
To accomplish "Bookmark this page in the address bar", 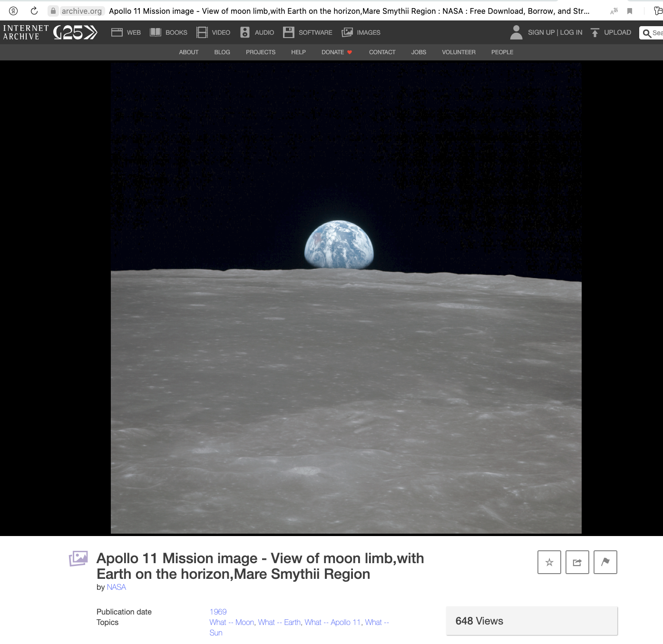I will click(630, 11).
